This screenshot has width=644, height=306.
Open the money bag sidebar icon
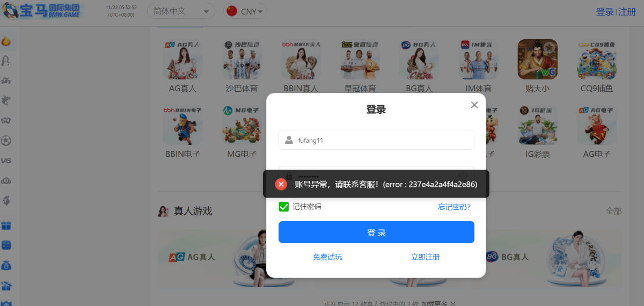click(x=6, y=266)
